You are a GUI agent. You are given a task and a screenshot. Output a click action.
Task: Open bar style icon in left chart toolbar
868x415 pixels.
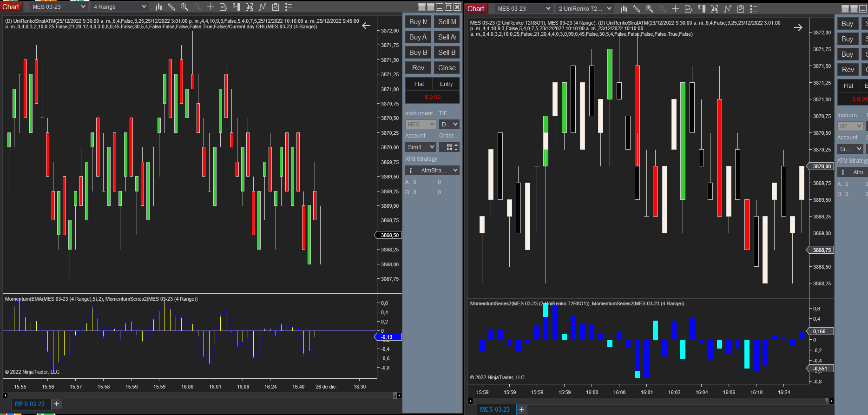coord(158,7)
